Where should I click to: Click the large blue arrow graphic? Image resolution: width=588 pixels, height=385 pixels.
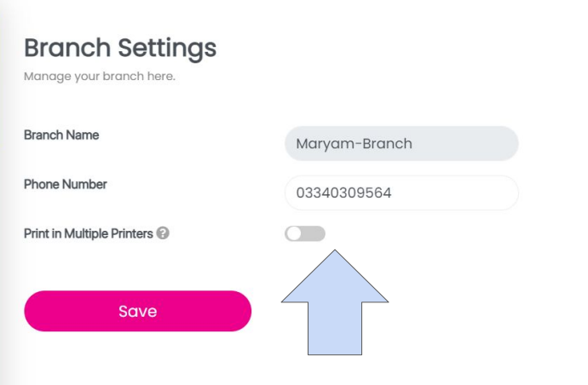(335, 307)
